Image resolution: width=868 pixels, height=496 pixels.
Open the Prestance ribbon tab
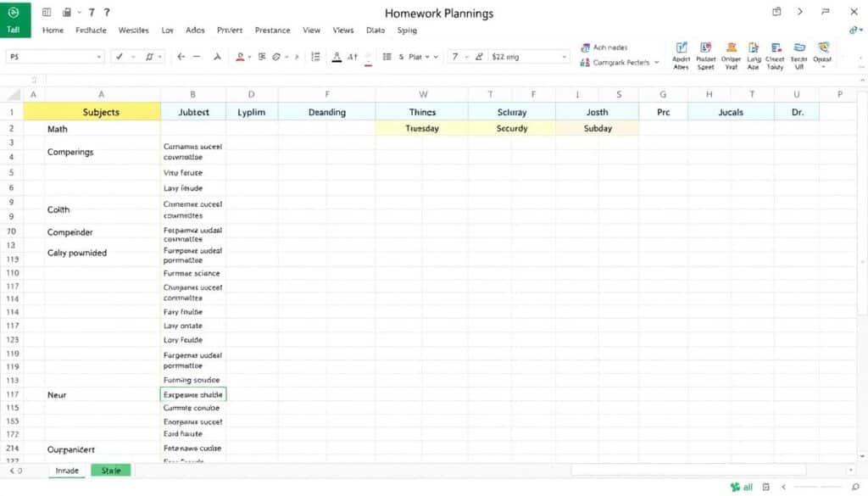point(272,31)
